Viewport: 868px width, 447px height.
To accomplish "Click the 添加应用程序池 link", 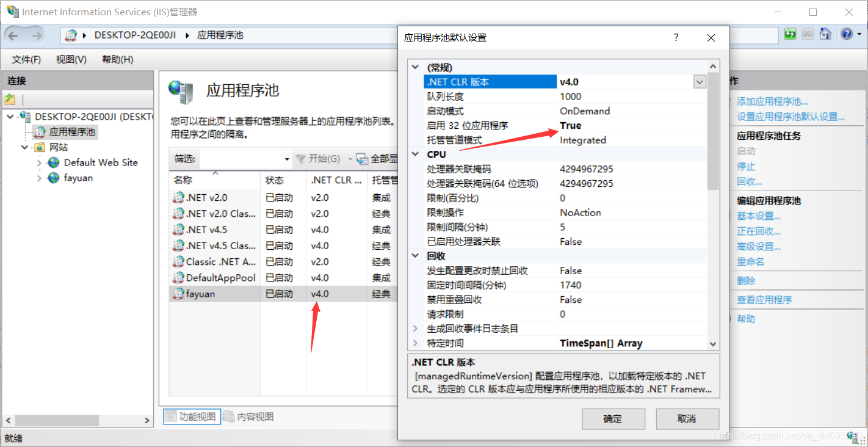I will coord(772,101).
